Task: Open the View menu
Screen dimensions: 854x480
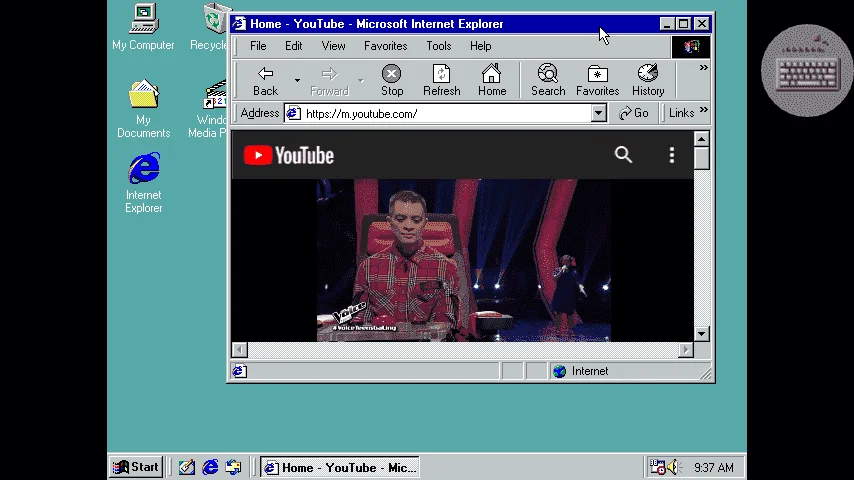Action: (333, 46)
